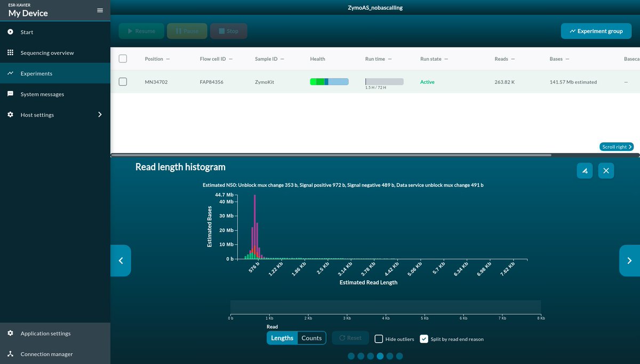
Task: Uncheck Split by read end reason
Action: click(x=424, y=338)
